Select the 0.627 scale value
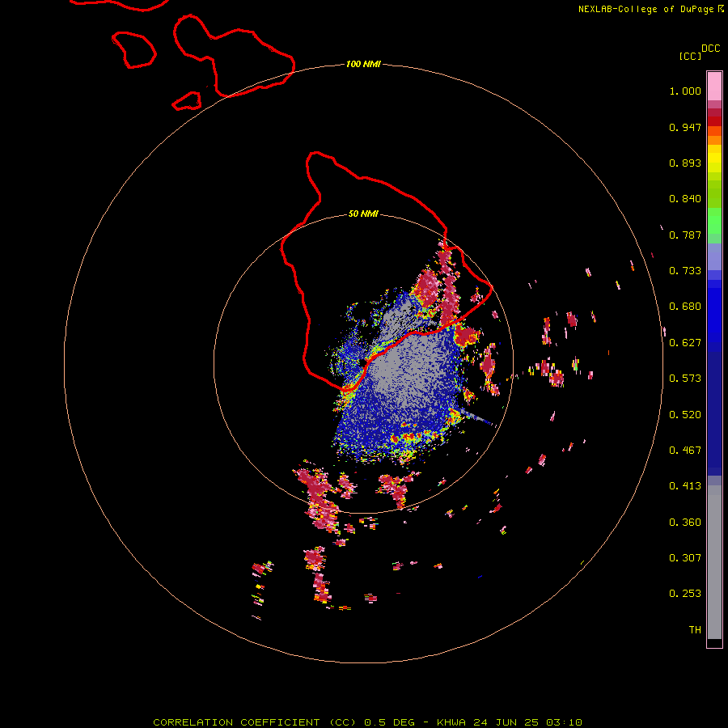The width and height of the screenshot is (728, 728). click(685, 343)
